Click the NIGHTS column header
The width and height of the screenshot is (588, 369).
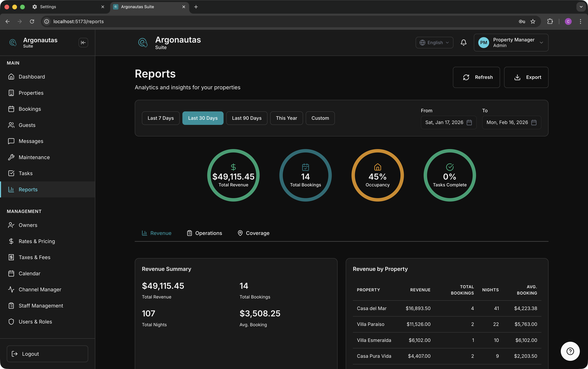click(x=490, y=290)
